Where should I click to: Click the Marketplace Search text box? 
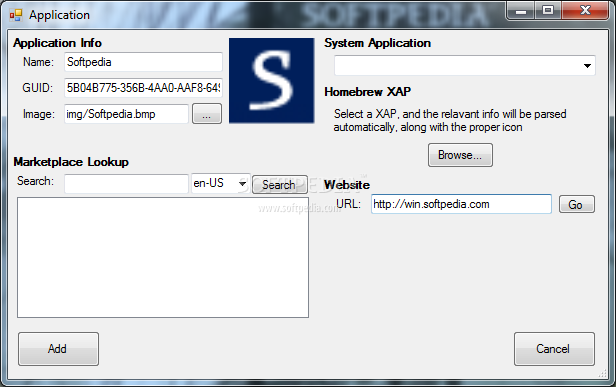pos(126,183)
